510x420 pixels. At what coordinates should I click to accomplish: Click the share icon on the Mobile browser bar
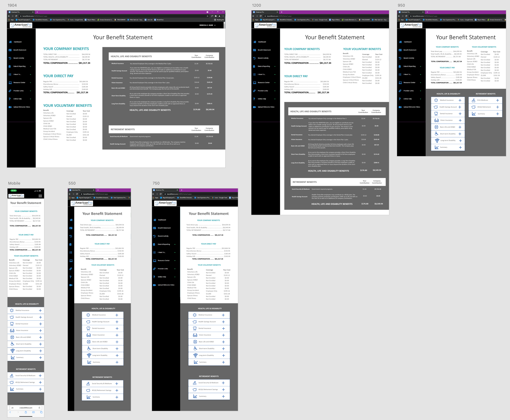[26, 412]
